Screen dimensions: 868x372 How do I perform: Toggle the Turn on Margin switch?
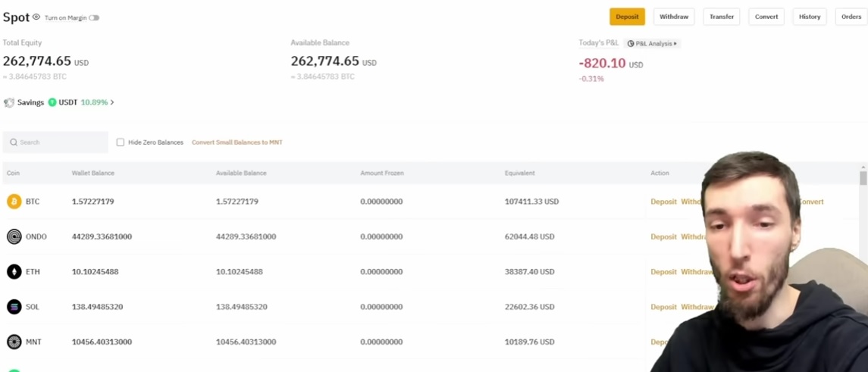tap(94, 17)
